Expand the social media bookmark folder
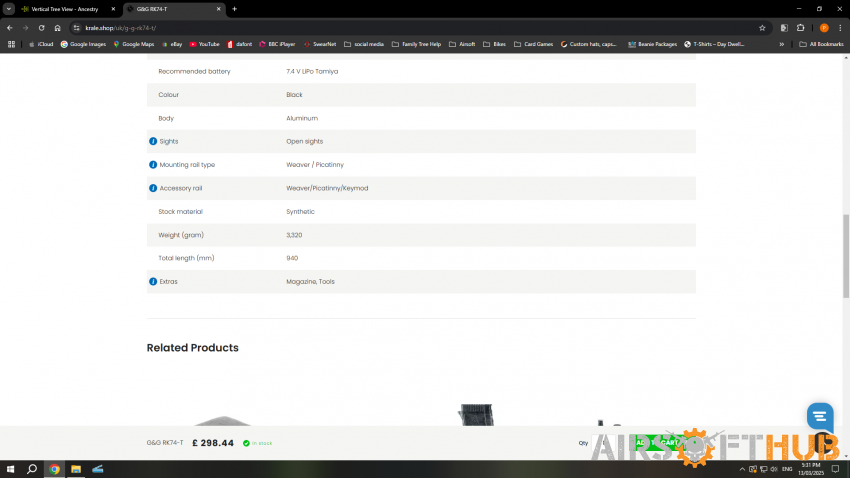Viewport: 850px width, 478px height. [x=364, y=44]
